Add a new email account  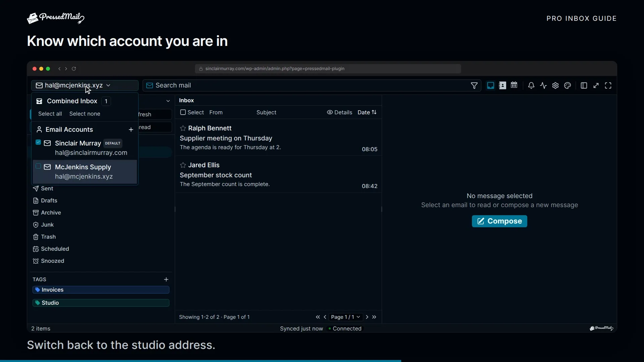pos(131,130)
